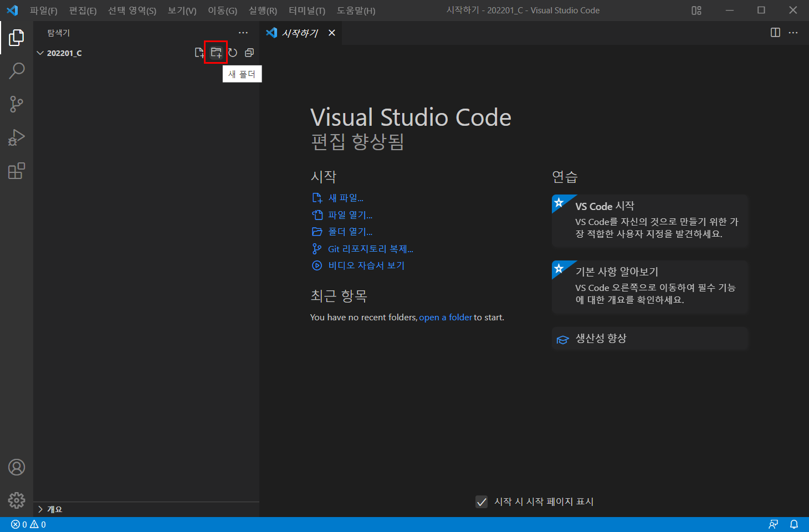Open the 파일(F) menu

(44, 11)
